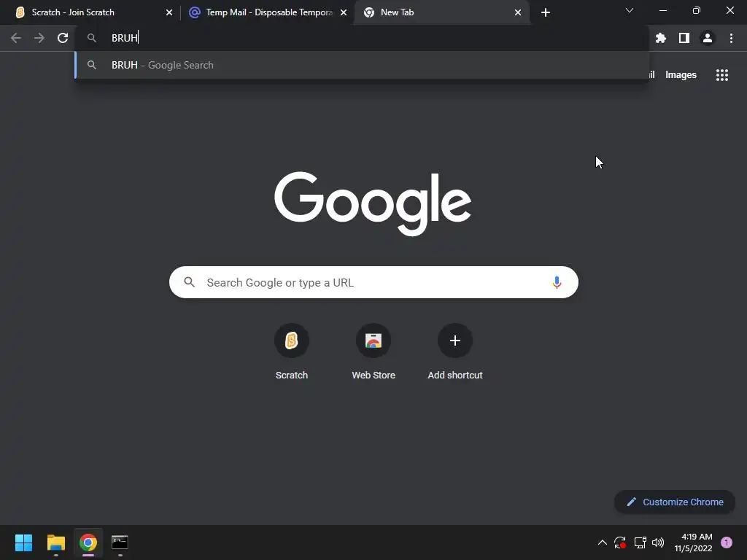Open Chrome's three-dot menu

(731, 38)
